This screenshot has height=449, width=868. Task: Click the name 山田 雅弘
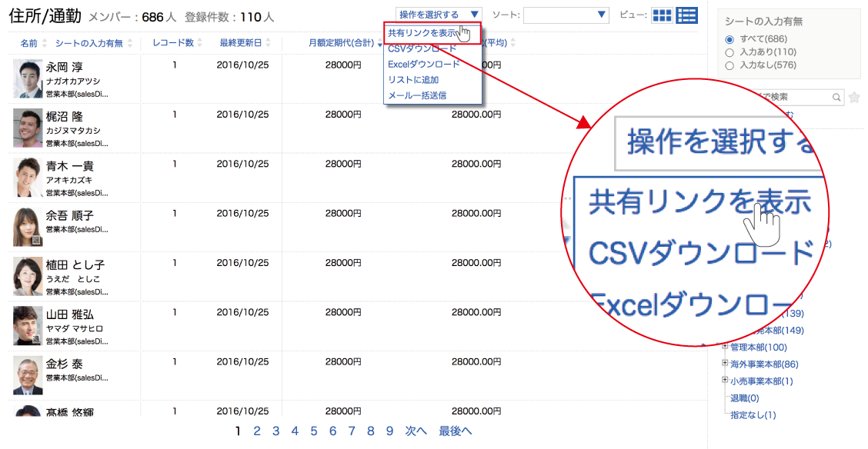[70, 314]
